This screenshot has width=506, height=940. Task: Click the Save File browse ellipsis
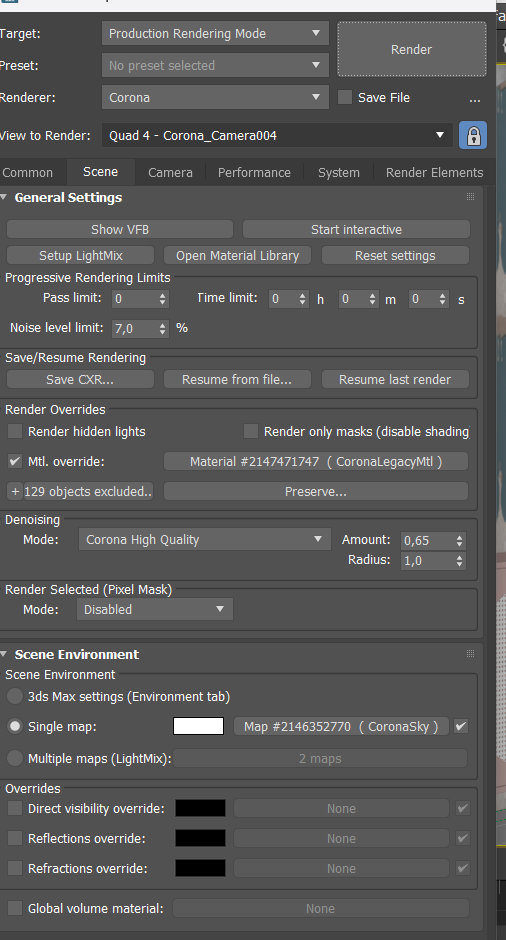click(x=475, y=98)
